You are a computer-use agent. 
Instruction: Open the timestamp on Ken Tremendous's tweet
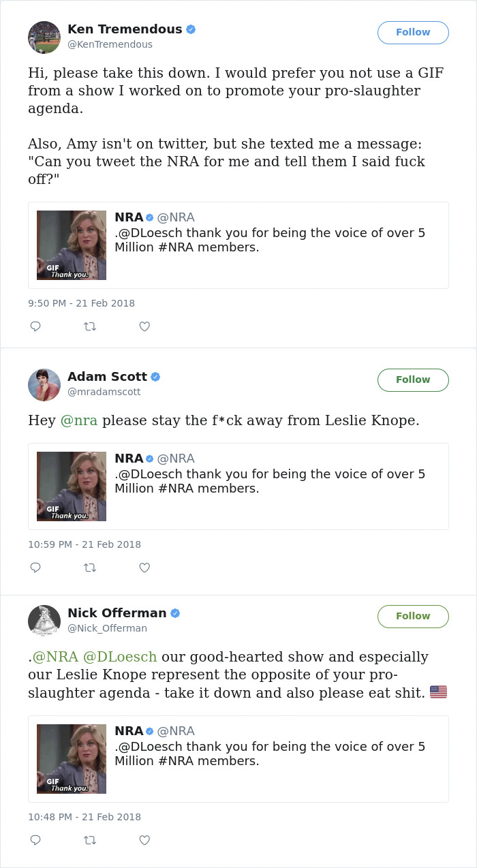click(81, 303)
